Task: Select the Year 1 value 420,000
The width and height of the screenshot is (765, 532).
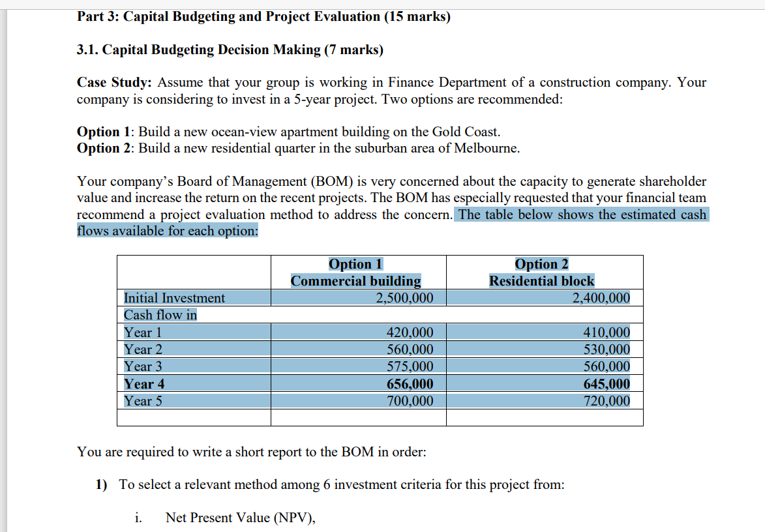Action: [x=410, y=332]
